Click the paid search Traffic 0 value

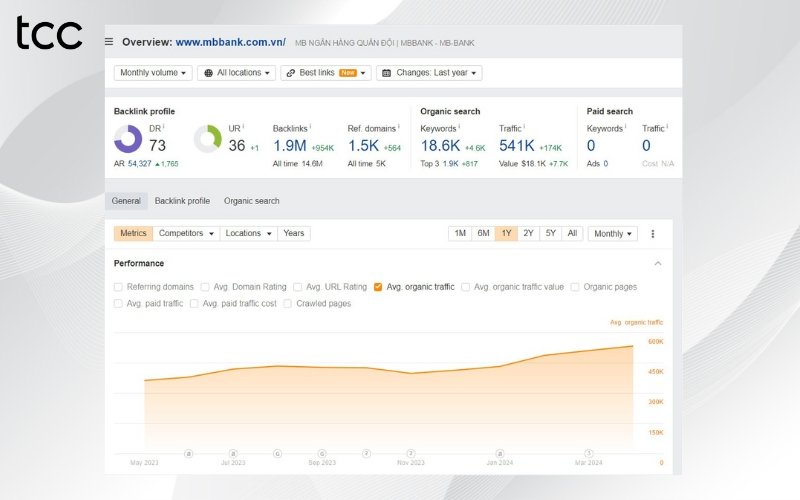click(646, 146)
